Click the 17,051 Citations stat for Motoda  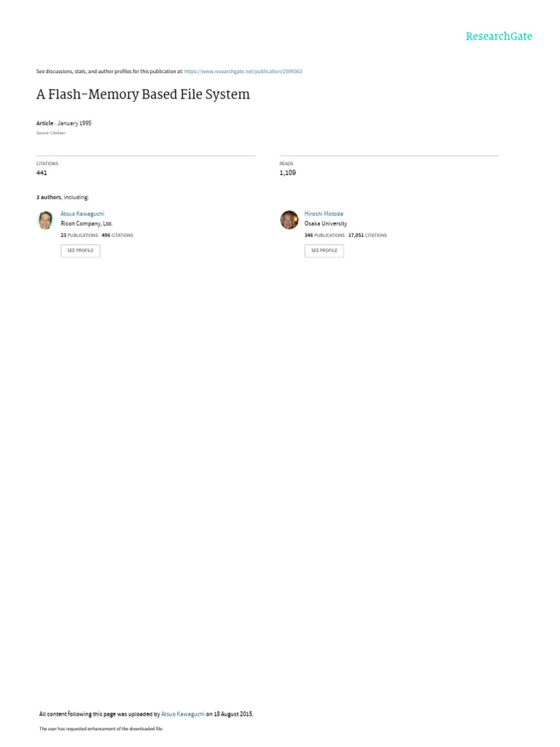coord(367,236)
